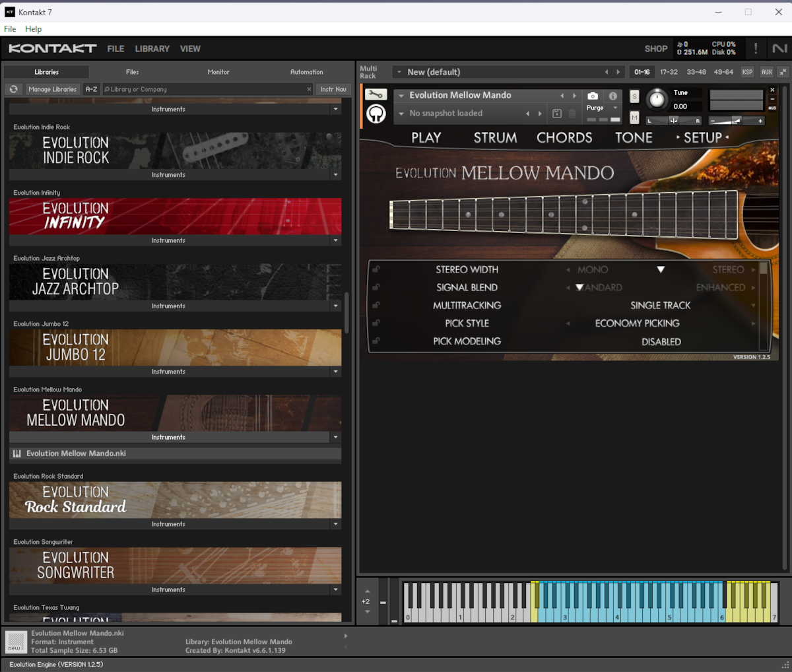The image size is (792, 672).
Task: Close the instrument with the X icon
Action: tap(772, 90)
